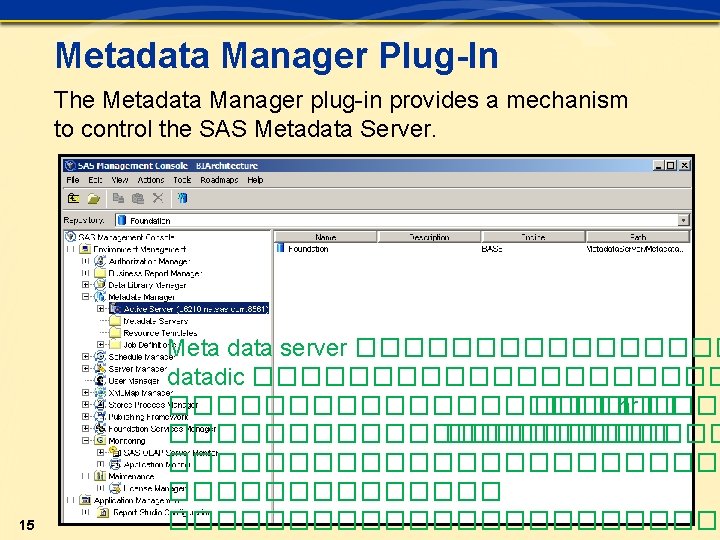Collapse the Monitoring node
Screen dimensions: 720x540
tap(85, 440)
